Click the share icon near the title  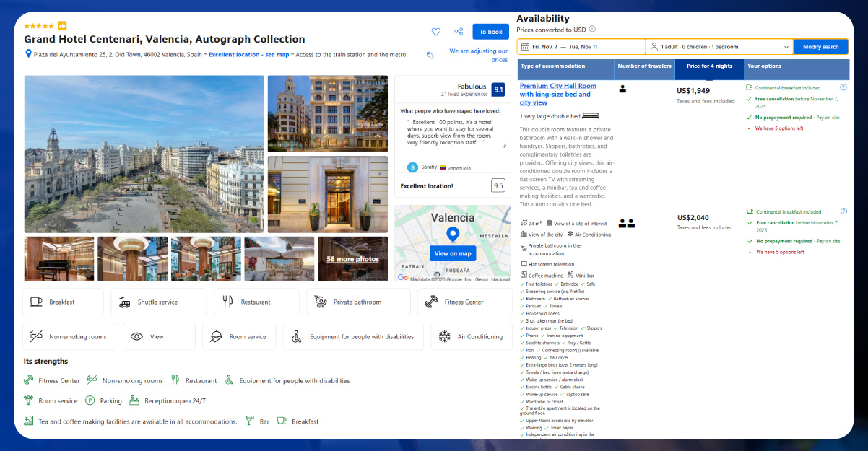pyautogui.click(x=459, y=32)
